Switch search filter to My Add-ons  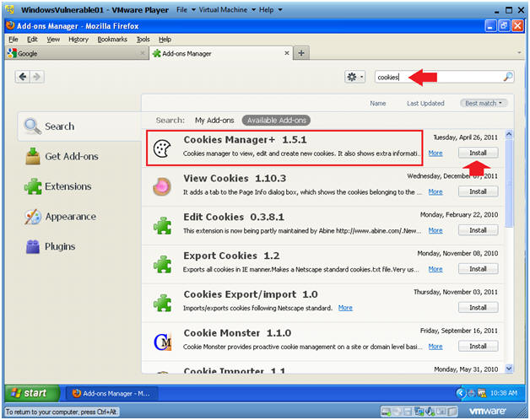[214, 121]
